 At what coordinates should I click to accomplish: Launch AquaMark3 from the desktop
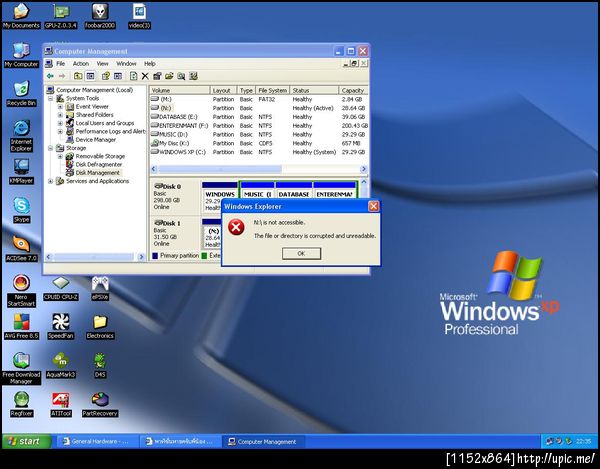click(61, 365)
